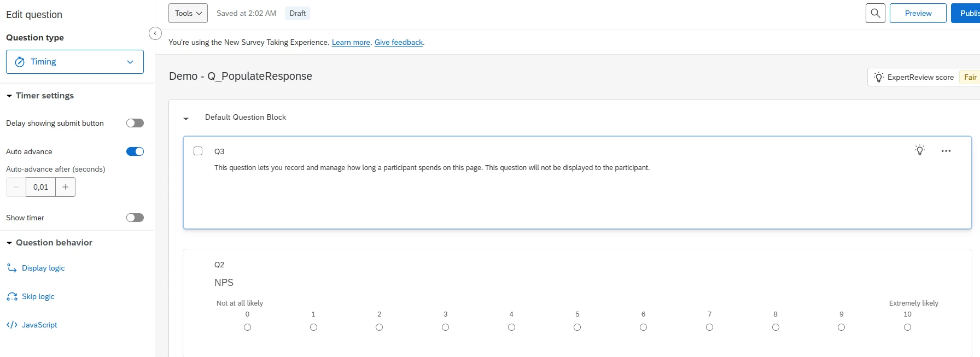The image size is (980, 357).
Task: Enable the Show timer switch
Action: point(135,218)
